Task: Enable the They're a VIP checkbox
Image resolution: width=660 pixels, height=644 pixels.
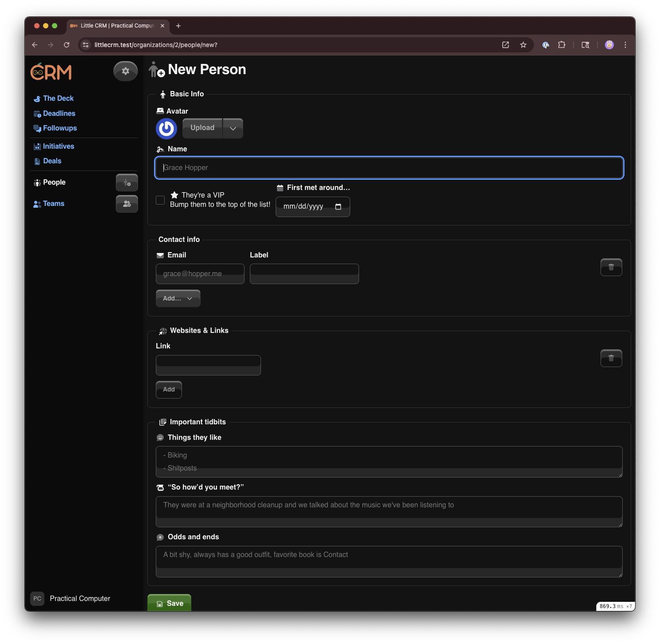Action: click(160, 200)
